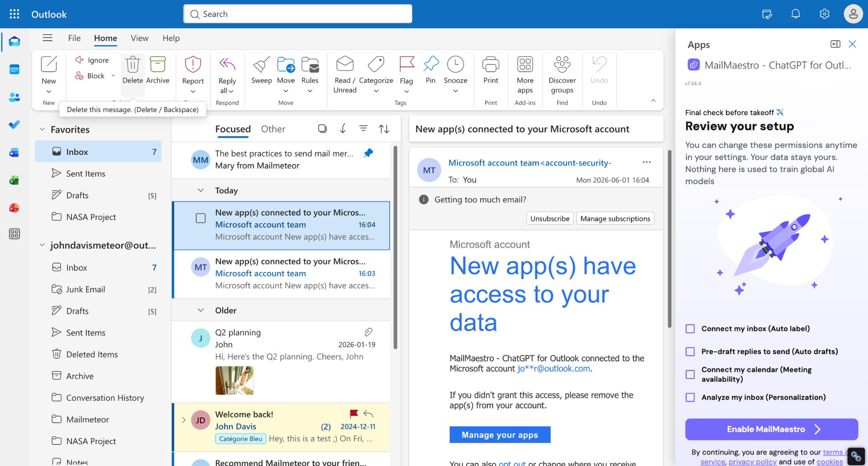868x466 pixels.
Task: Open the Excel app in sidebar
Action: [14, 181]
